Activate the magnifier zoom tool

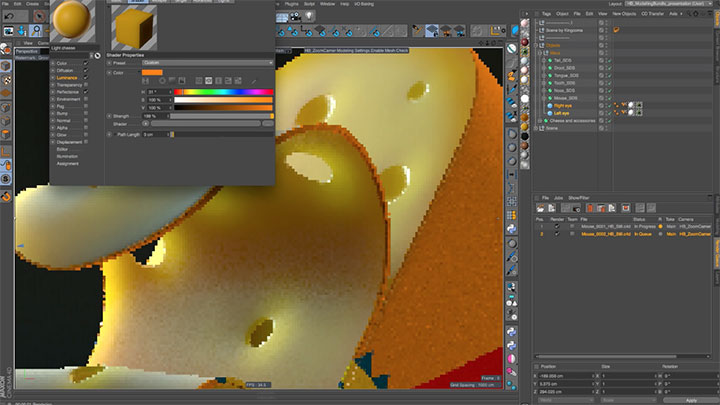click(36, 31)
